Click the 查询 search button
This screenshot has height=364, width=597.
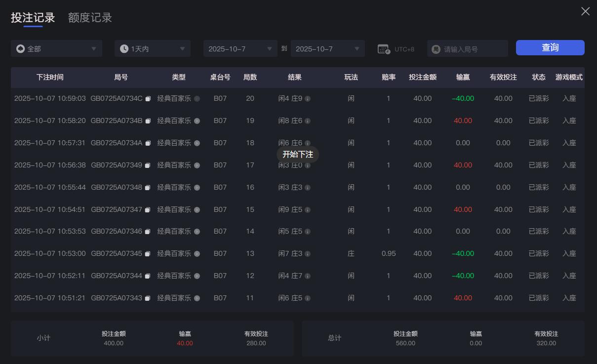pyautogui.click(x=550, y=47)
